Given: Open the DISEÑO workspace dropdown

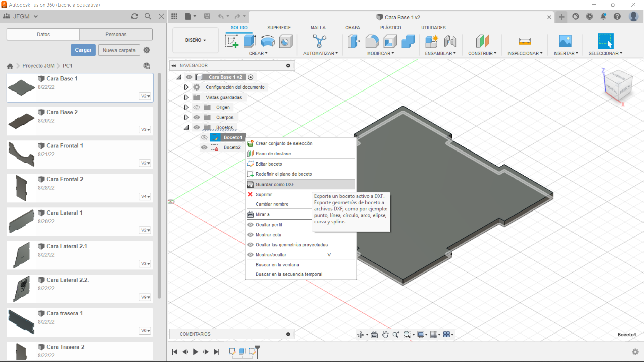Looking at the screenshot, I should [196, 40].
